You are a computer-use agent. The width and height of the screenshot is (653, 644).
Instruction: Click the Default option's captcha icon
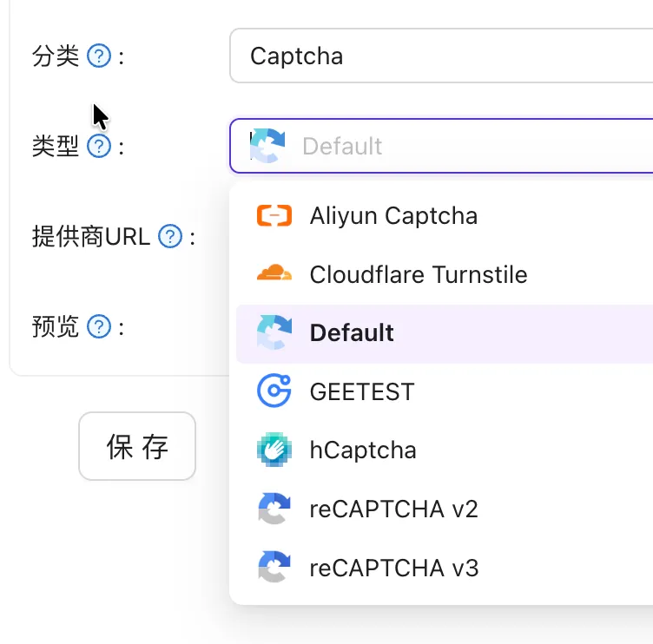[274, 333]
